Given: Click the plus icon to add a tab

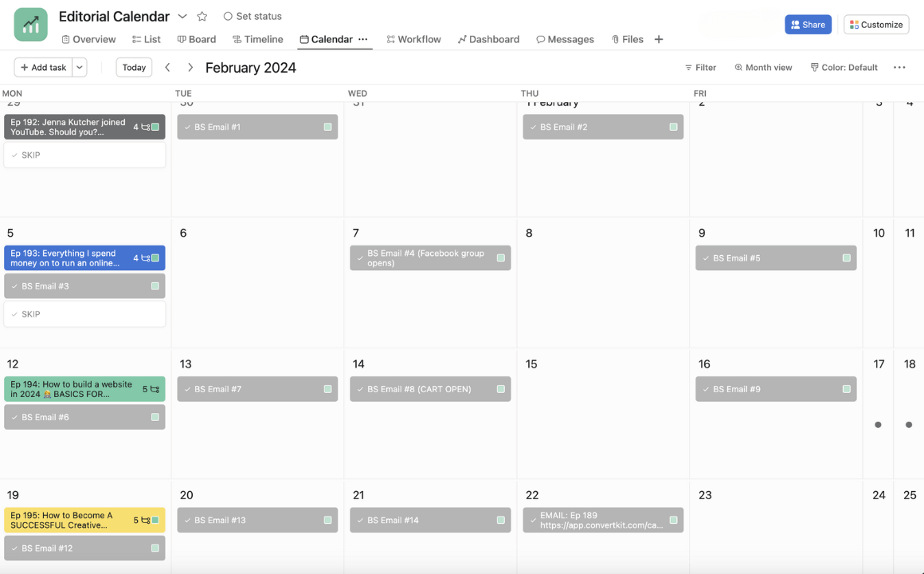Looking at the screenshot, I should tap(659, 39).
